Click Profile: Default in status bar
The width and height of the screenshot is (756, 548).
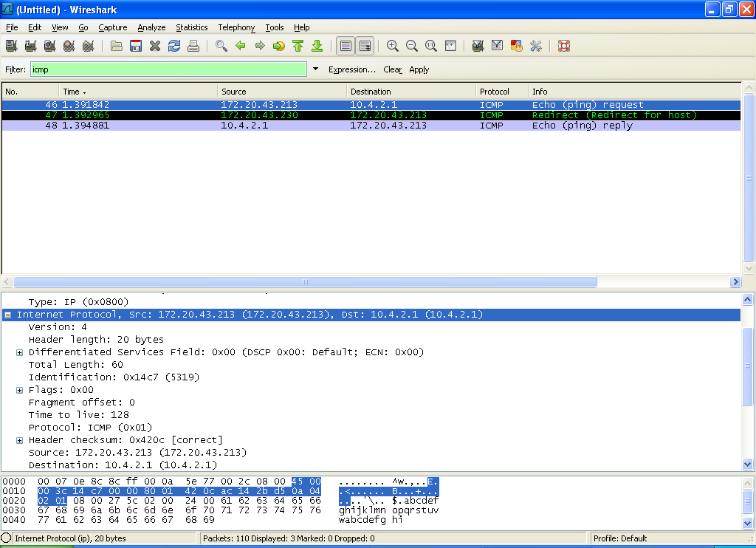620,538
